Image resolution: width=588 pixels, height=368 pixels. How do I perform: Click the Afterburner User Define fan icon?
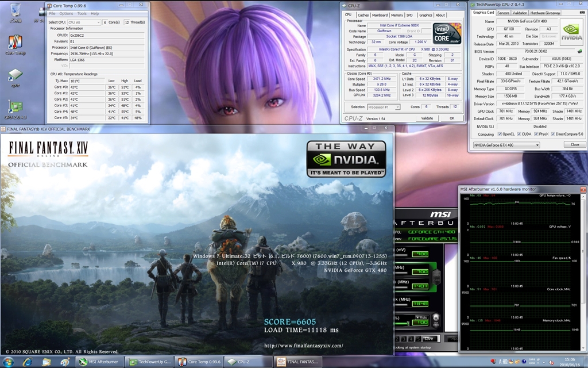[x=437, y=319]
